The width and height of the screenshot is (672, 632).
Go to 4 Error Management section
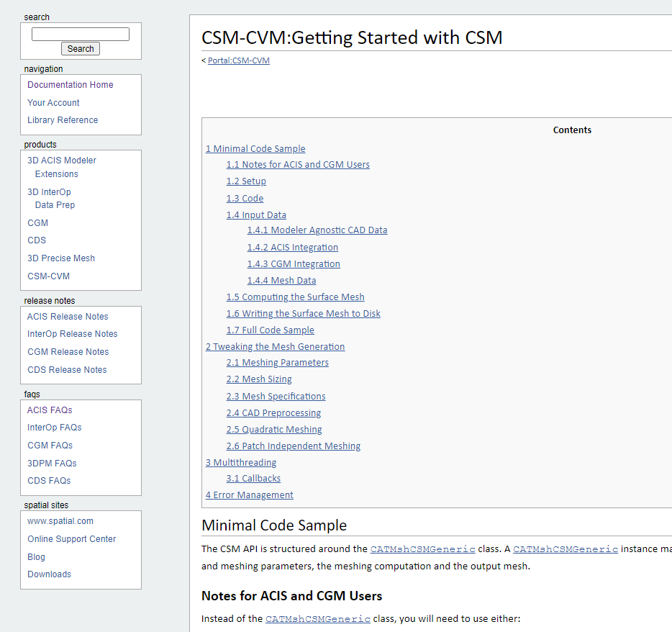point(249,495)
